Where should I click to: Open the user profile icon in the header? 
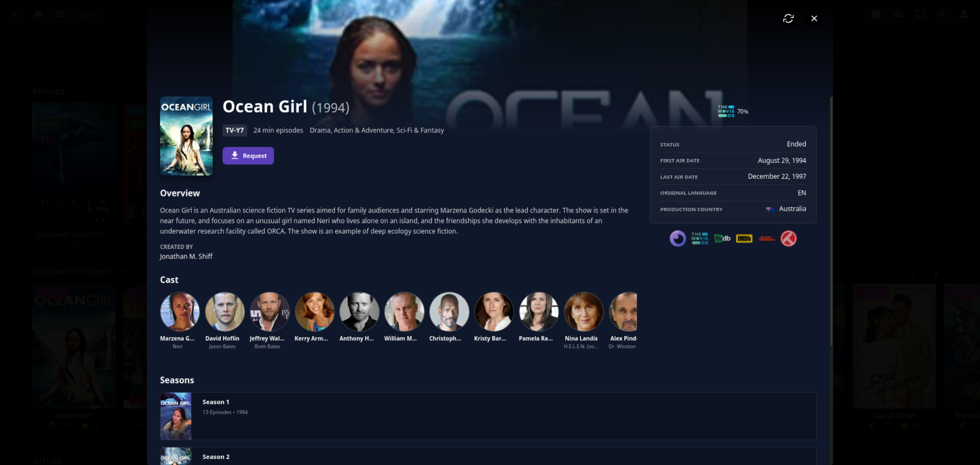964,14
